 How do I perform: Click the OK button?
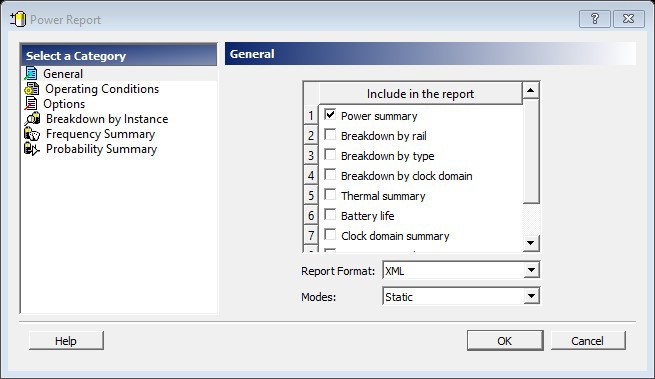pos(505,341)
